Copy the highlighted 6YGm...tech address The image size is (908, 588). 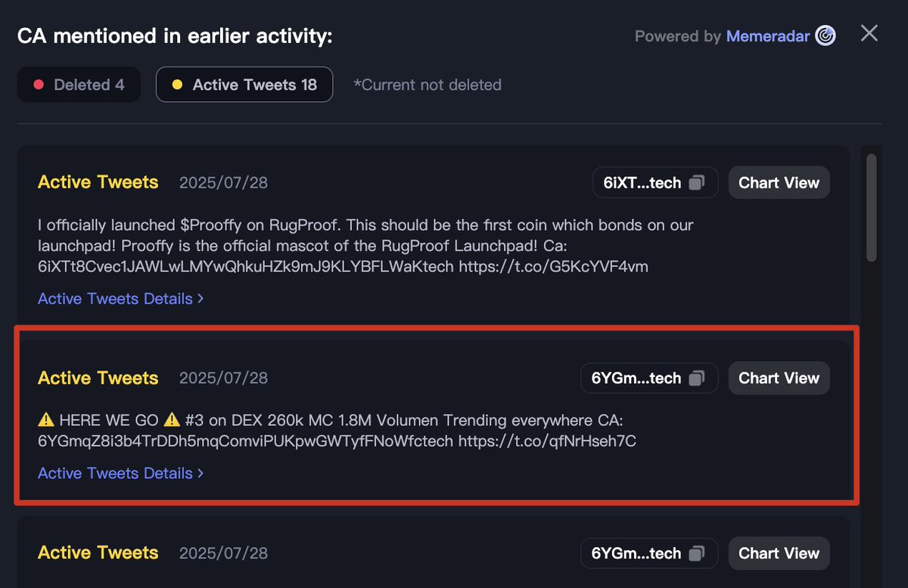point(697,378)
